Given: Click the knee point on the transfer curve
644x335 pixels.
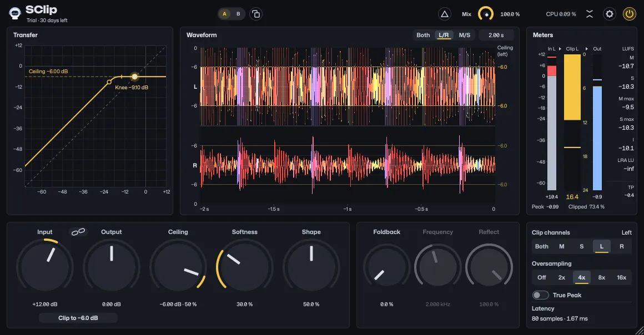Looking at the screenshot, I should [x=109, y=82].
